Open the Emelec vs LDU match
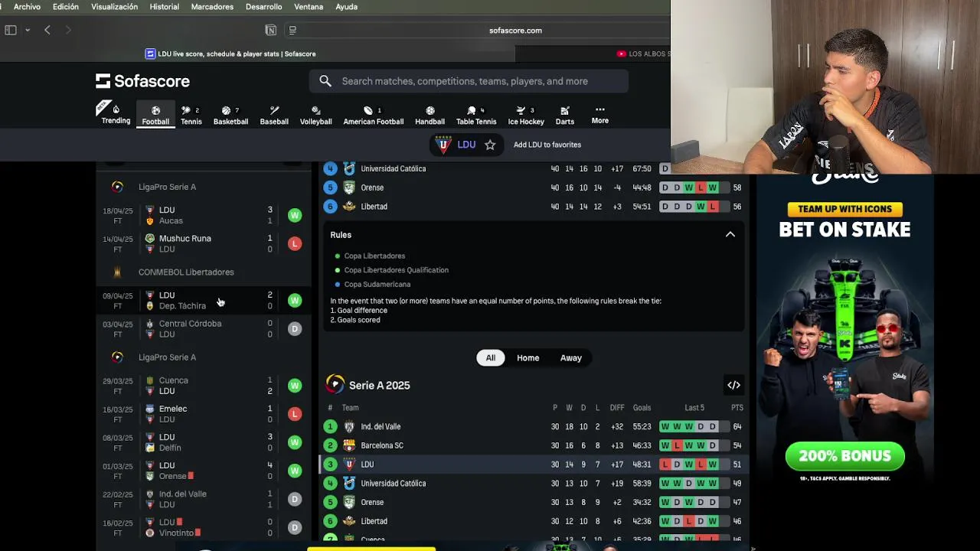The image size is (980, 551). [x=204, y=413]
